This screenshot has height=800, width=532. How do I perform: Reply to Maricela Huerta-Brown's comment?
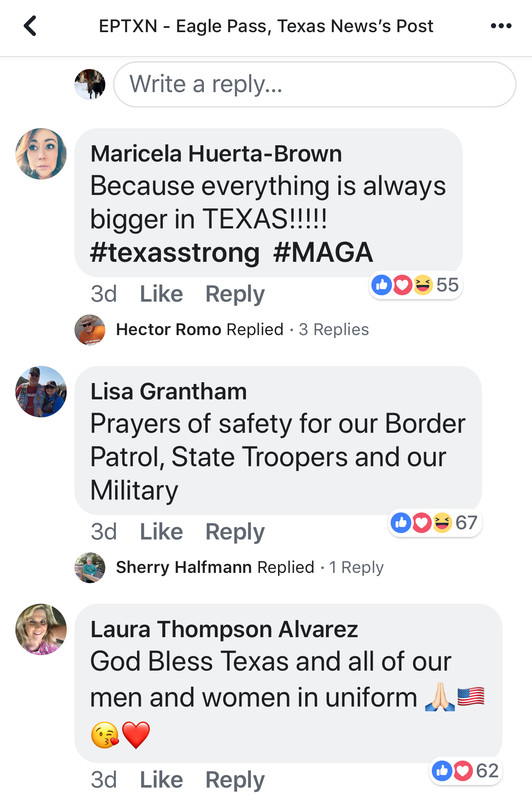pos(235,294)
